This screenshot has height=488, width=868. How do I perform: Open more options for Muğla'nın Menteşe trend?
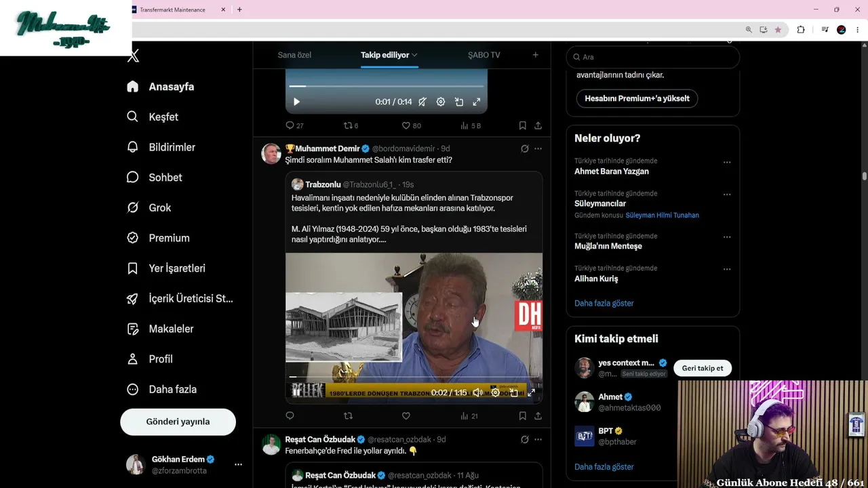pyautogui.click(x=727, y=237)
